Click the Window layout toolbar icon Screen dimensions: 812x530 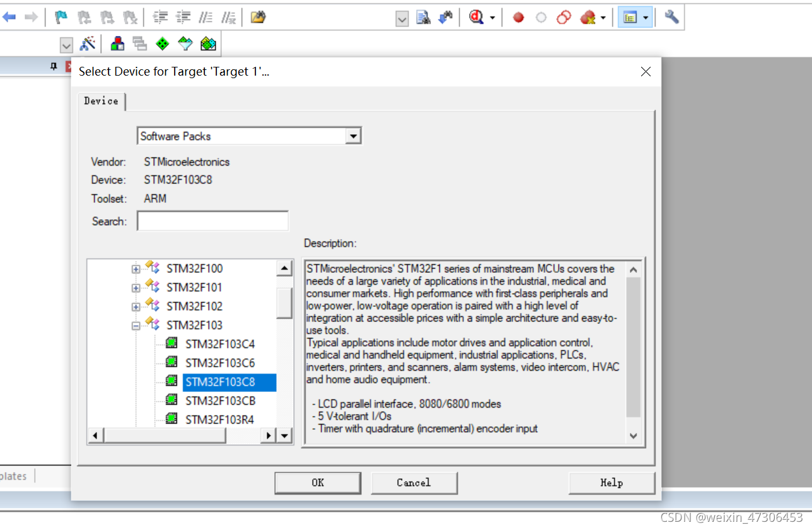coord(629,18)
